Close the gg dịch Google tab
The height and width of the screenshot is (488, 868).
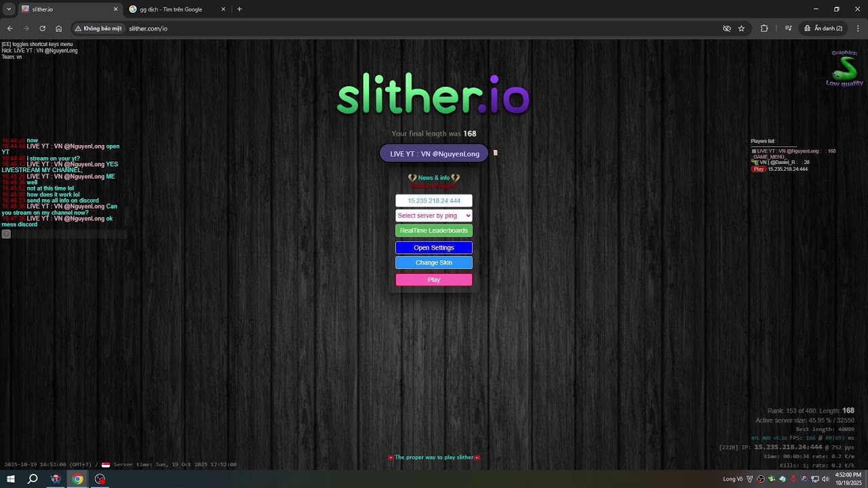tap(223, 9)
